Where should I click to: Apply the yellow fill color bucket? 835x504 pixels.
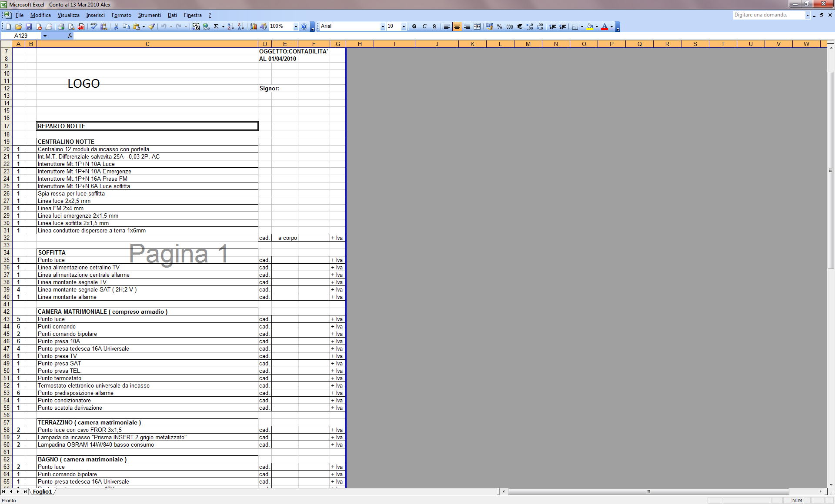tap(590, 27)
